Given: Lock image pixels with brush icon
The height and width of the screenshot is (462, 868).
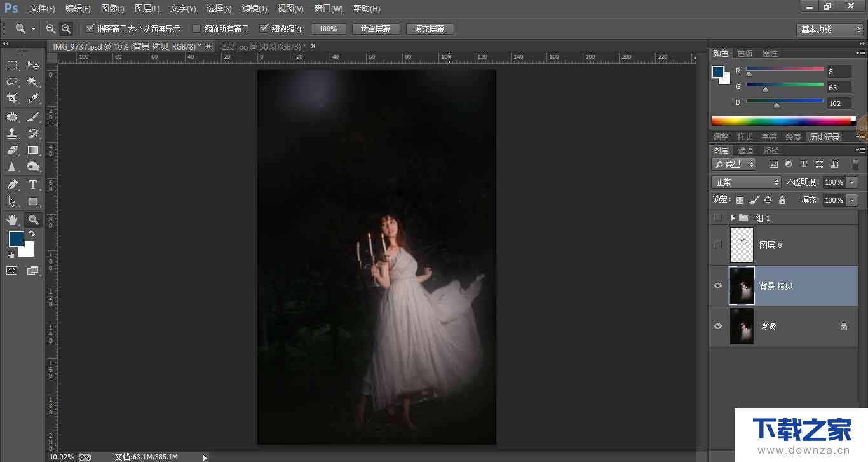Looking at the screenshot, I should point(754,200).
